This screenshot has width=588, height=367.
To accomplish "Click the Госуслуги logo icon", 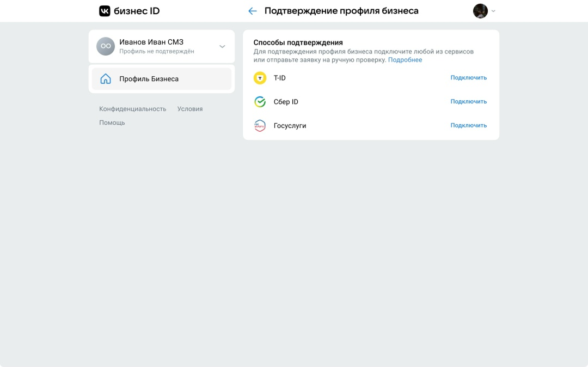I will point(260,126).
